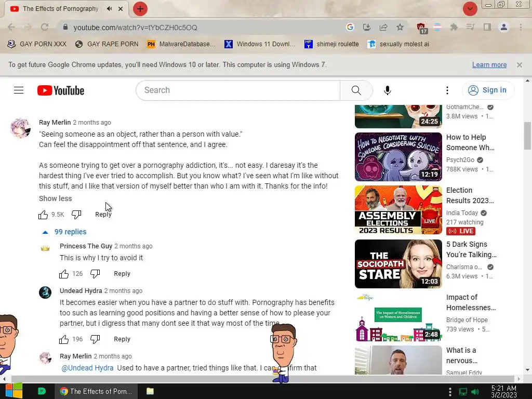Start voice search with microphone icon
532x399 pixels.
tap(388, 90)
